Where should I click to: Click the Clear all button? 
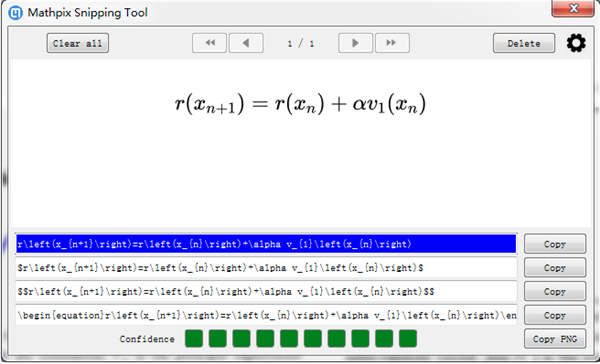point(78,43)
